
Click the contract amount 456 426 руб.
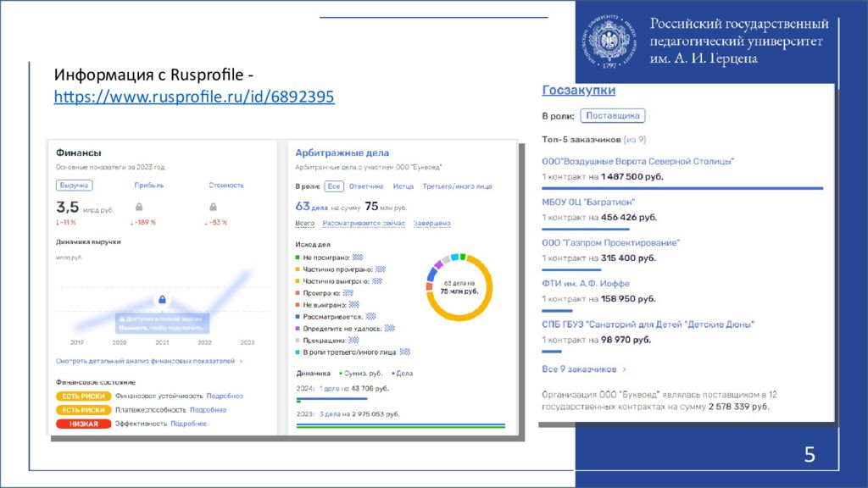coord(629,218)
